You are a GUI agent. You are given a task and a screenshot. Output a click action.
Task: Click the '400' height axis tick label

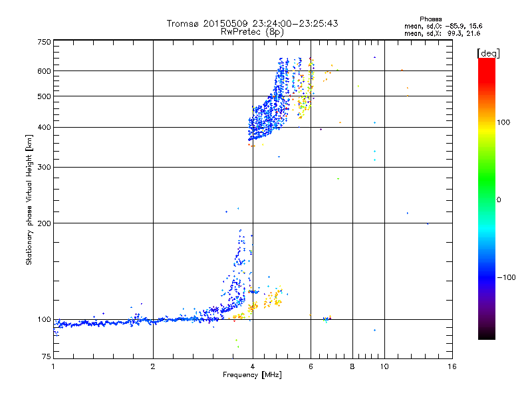click(x=44, y=128)
